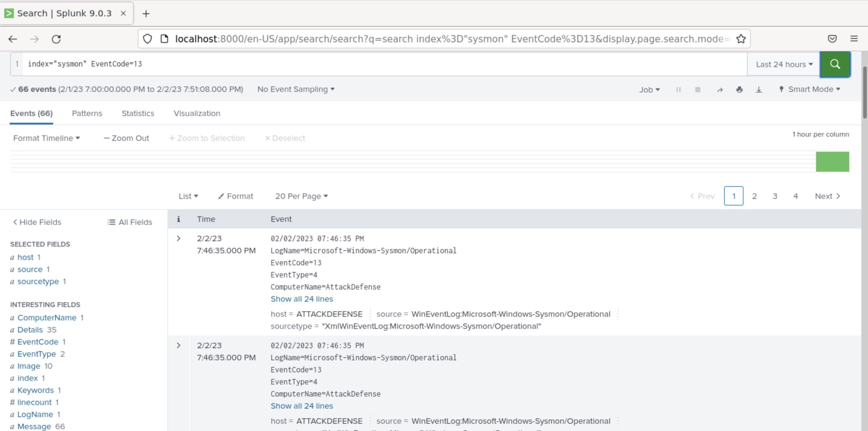Open a new browser tab
The image size is (868, 431).
pyautogui.click(x=146, y=14)
